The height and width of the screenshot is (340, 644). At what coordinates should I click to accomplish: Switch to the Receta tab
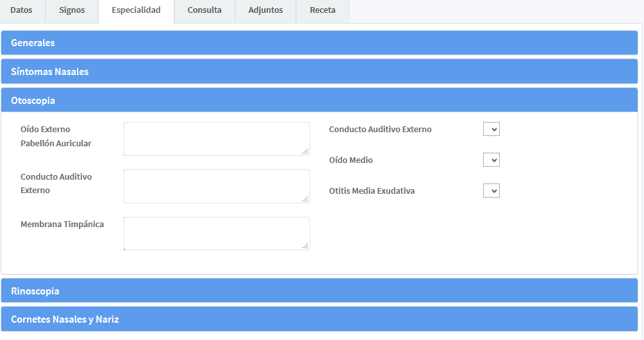click(x=322, y=10)
